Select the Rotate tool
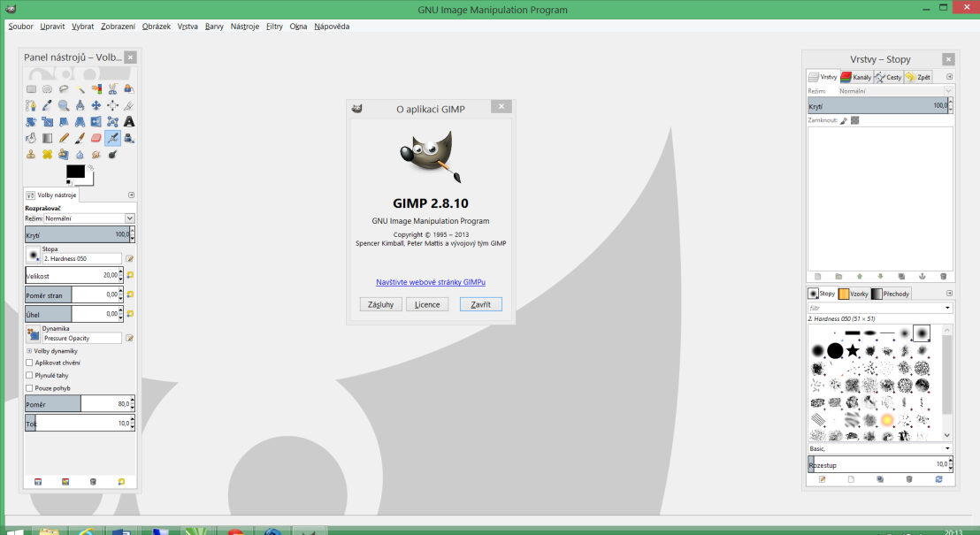Screen dimensions: 980x535 pos(31,121)
